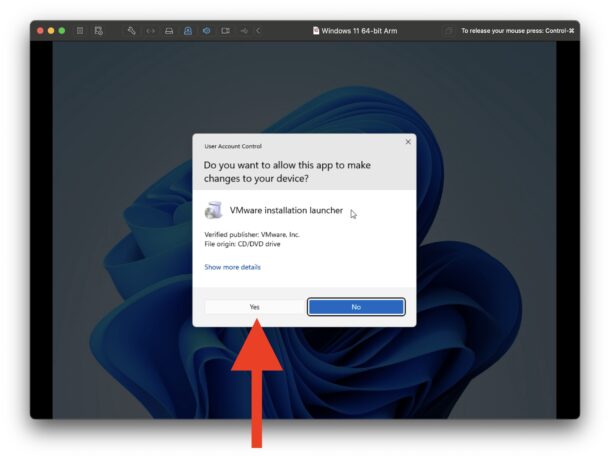Click the Verified publisher: VMware, Inc. line
Viewport: 610px width, 459px height.
tap(252, 235)
